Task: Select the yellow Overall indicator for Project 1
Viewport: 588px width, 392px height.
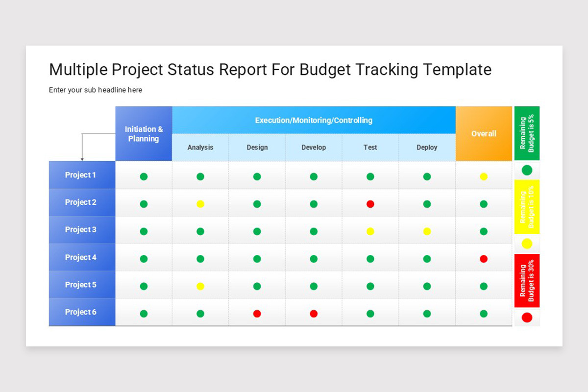Action: click(x=484, y=175)
